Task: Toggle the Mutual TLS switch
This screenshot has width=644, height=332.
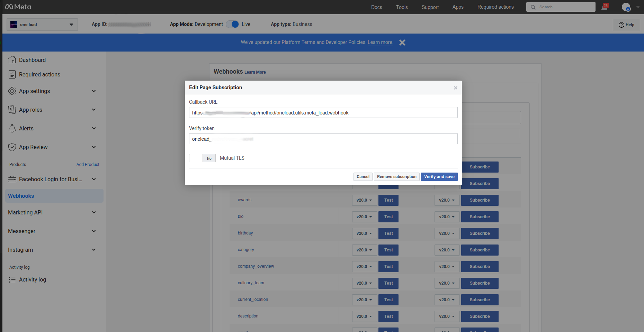Action: [202, 158]
